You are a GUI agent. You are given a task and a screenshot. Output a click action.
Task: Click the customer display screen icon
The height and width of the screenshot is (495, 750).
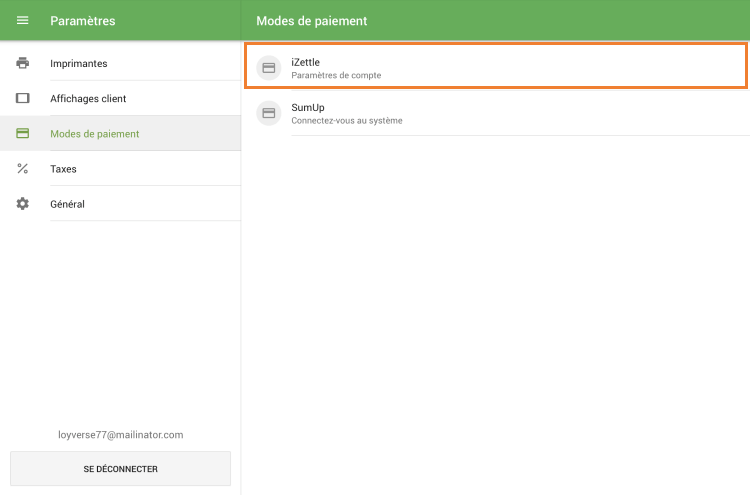[22, 98]
